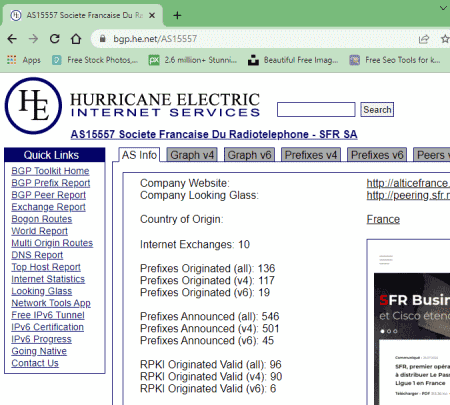Reload the page with the refresh icon

55,39
